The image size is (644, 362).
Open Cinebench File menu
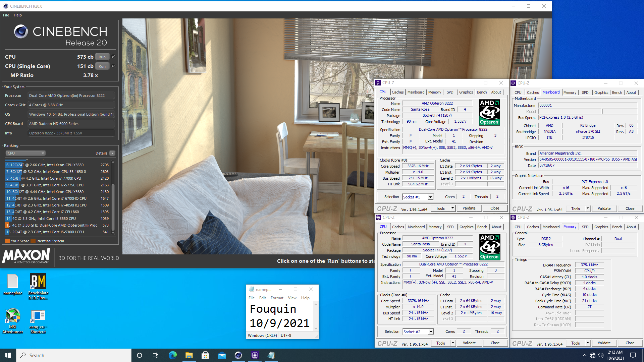point(6,15)
